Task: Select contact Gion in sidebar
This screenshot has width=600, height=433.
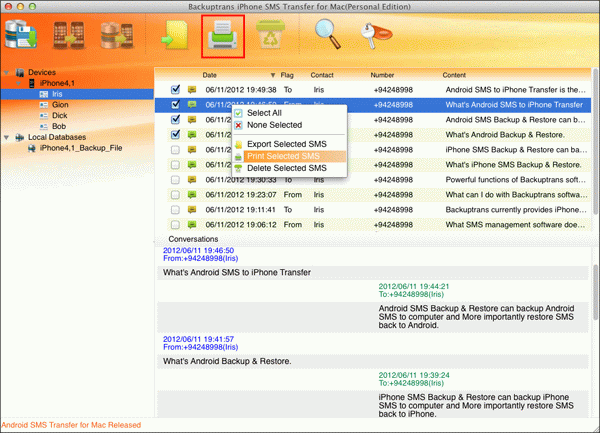Action: click(60, 105)
